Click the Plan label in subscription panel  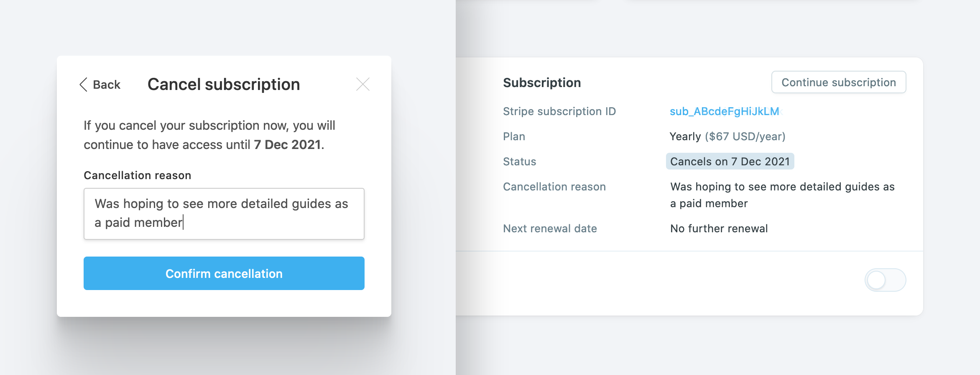(x=514, y=136)
